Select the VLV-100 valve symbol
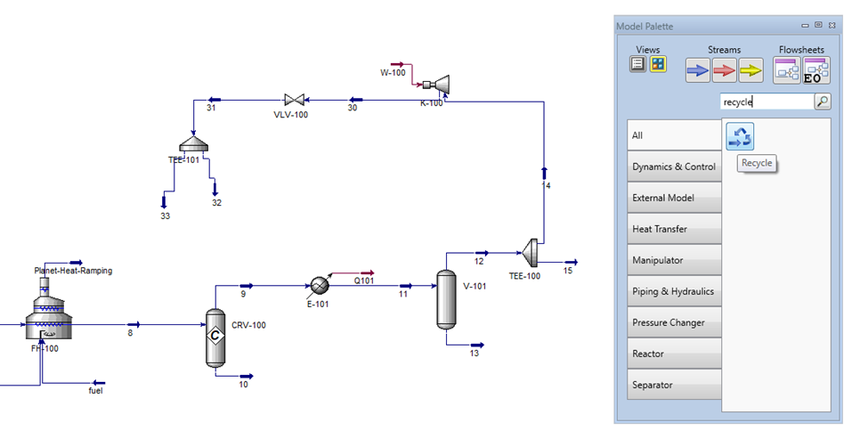The width and height of the screenshot is (868, 431). 294,100
